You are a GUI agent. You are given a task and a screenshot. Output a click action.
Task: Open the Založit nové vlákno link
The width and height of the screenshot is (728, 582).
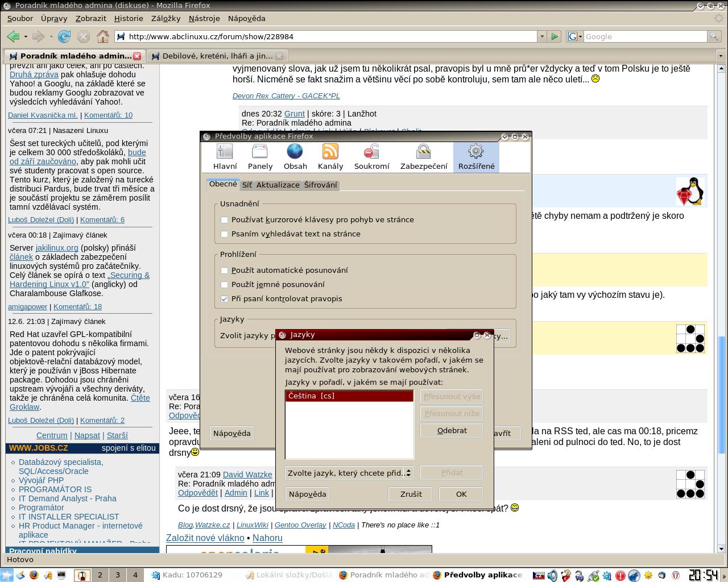pos(205,538)
